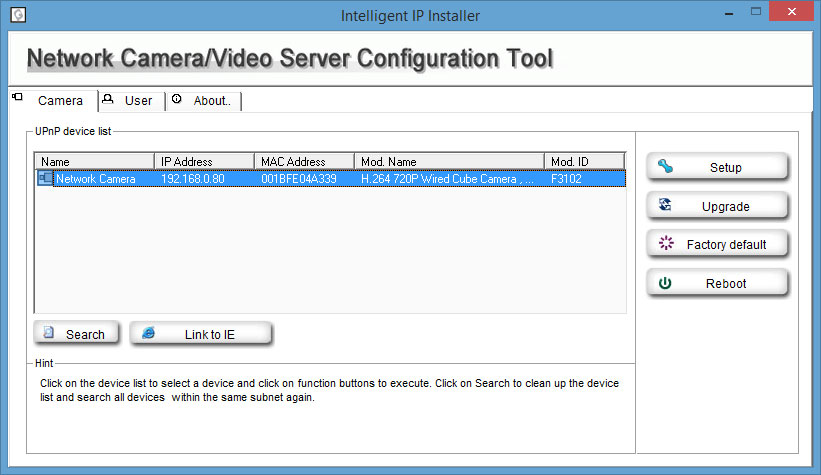Click the F3102 model ID cell
The width and height of the screenshot is (821, 475).
coord(566,179)
